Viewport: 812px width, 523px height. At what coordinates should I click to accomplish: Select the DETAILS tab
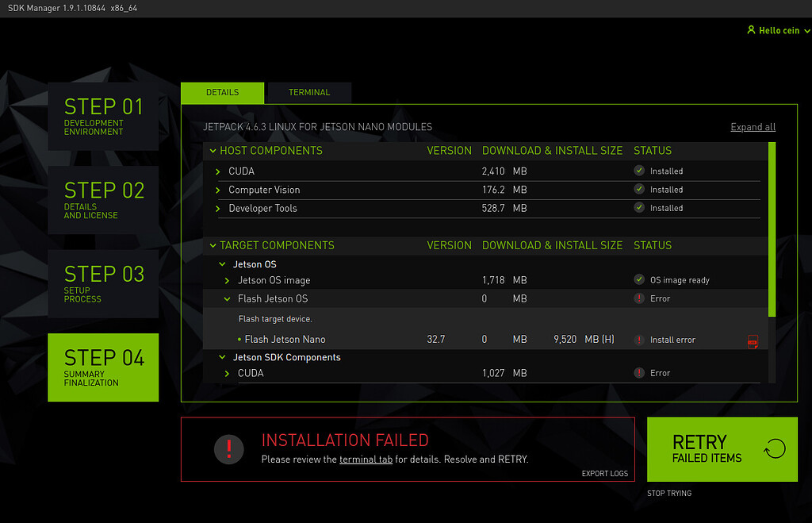coord(222,92)
